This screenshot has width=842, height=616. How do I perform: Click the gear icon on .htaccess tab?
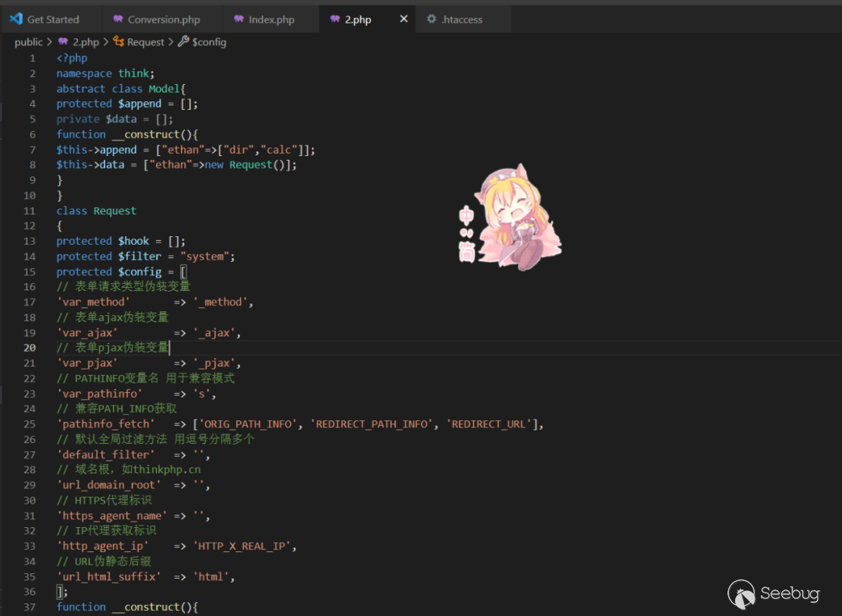[x=431, y=19]
